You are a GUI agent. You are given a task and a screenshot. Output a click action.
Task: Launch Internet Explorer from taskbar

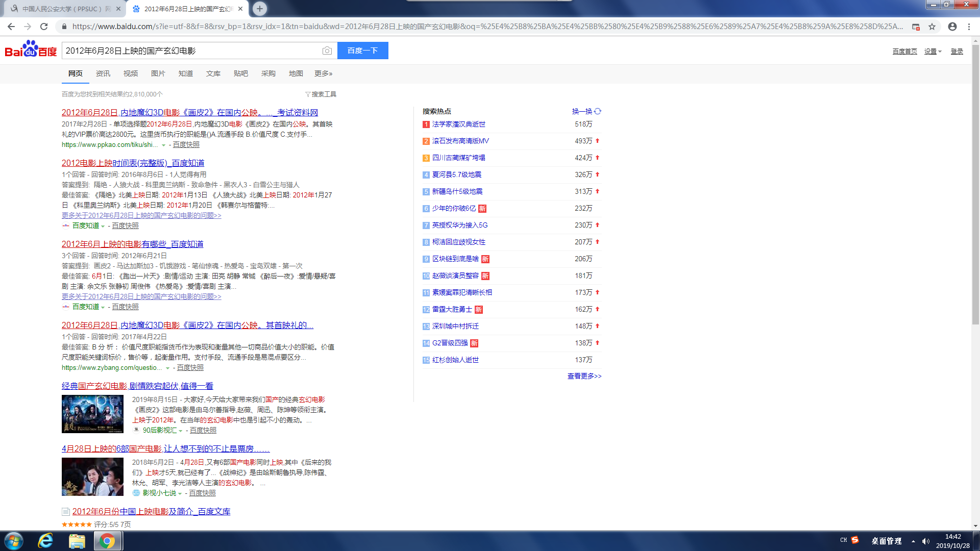(45, 541)
